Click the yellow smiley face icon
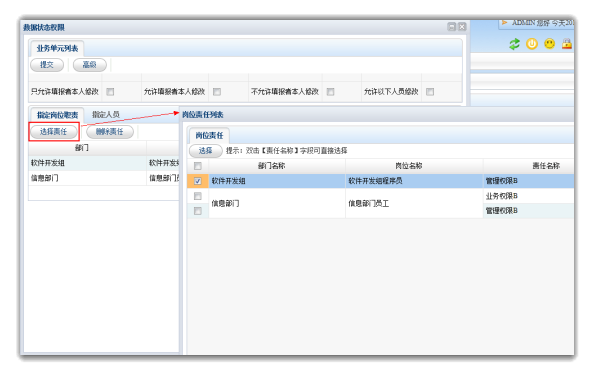This screenshot has height=376, width=594. (549, 44)
